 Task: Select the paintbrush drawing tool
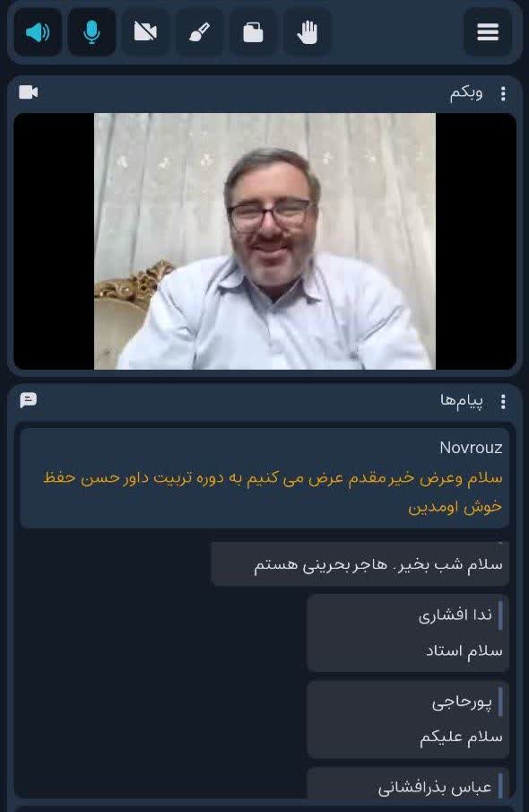coord(199,32)
